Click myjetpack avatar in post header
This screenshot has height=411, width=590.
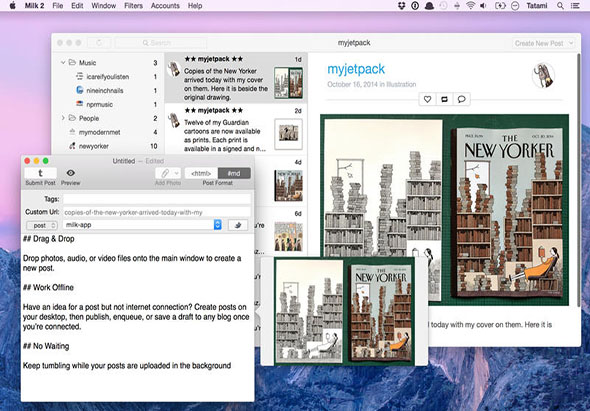(543, 75)
